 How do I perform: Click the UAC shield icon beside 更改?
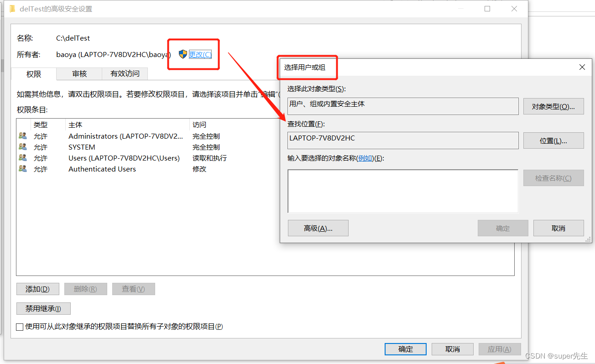(183, 54)
